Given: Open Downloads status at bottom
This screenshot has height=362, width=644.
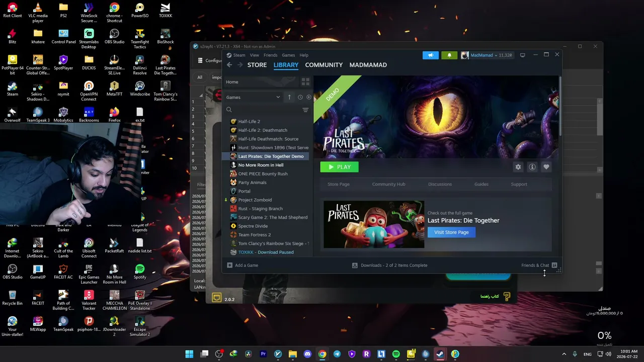Looking at the screenshot, I should 390,265.
